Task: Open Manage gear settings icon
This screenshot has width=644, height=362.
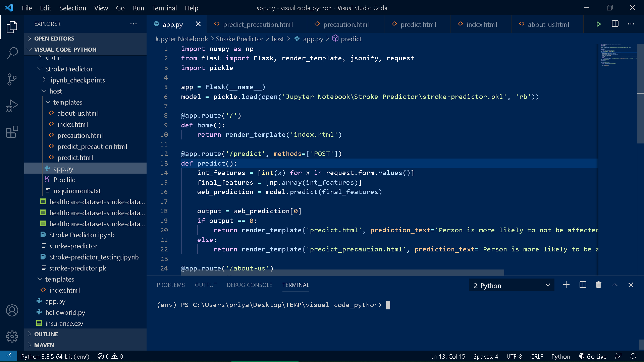Action: tap(12, 336)
